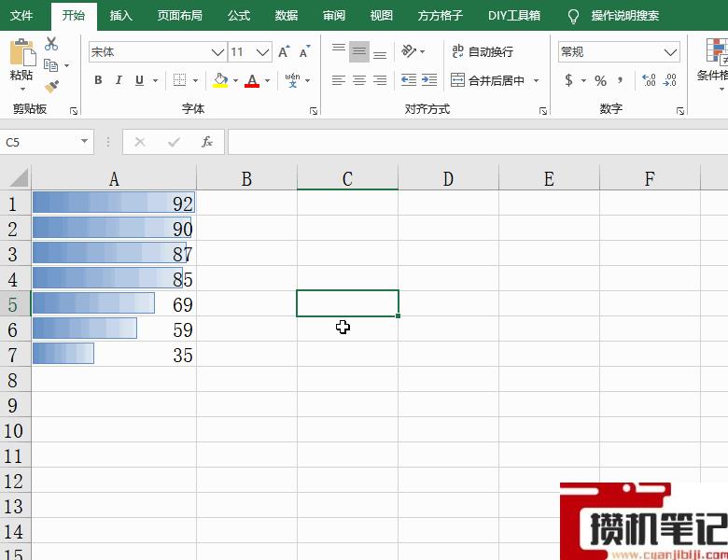This screenshot has width=728, height=560.
Task: Apply the yellow fill color
Action: [x=220, y=80]
